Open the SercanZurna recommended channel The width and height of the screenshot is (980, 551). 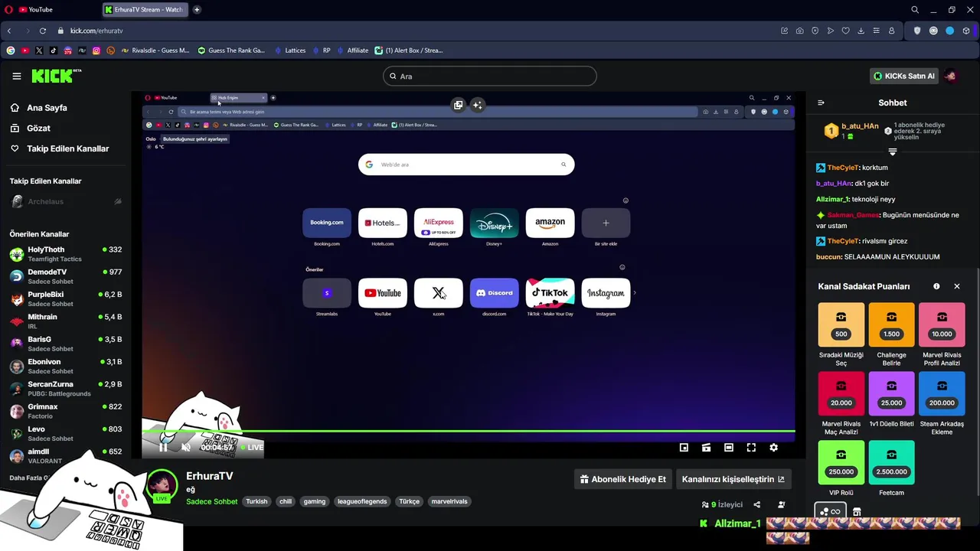tap(65, 389)
